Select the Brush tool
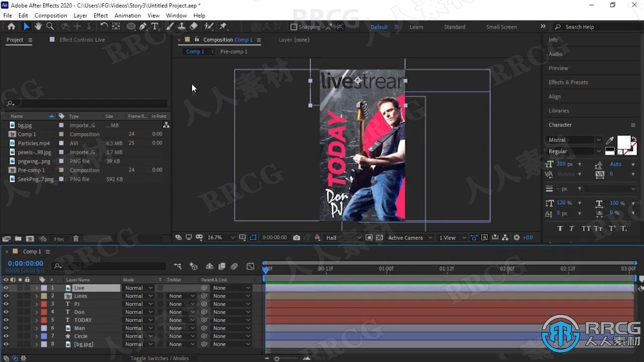644x362 pixels. coord(170,26)
